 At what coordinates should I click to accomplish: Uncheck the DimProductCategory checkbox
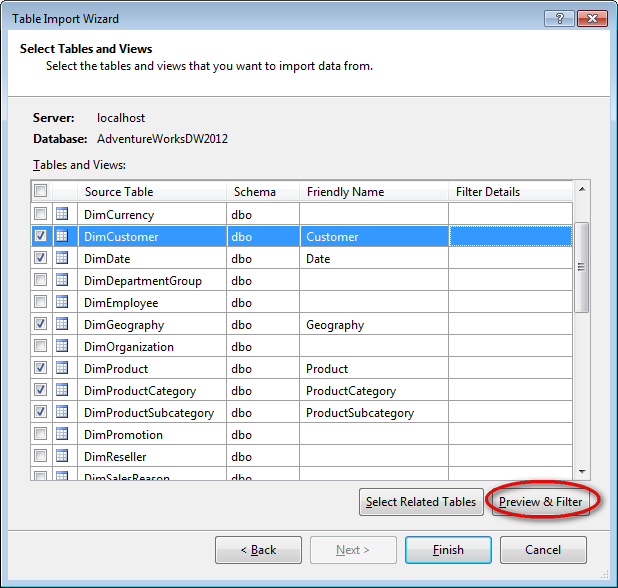[x=41, y=390]
